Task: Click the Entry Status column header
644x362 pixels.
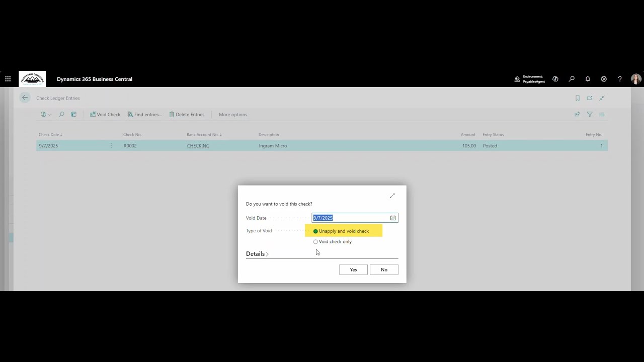Action: click(x=493, y=135)
